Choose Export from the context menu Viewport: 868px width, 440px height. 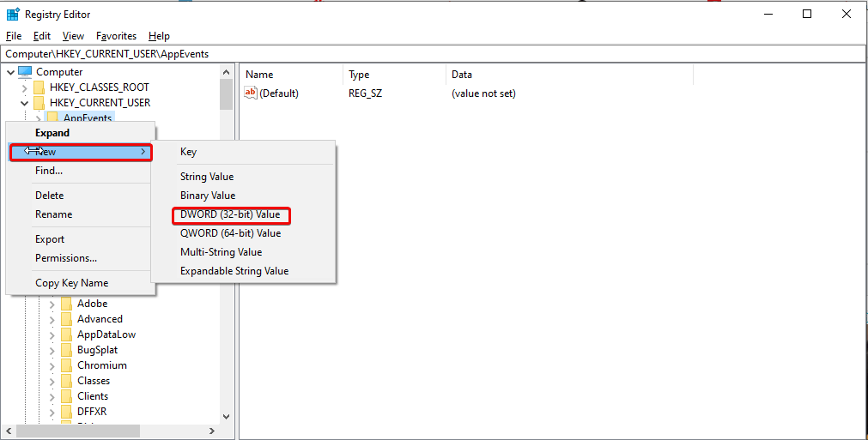pos(50,239)
